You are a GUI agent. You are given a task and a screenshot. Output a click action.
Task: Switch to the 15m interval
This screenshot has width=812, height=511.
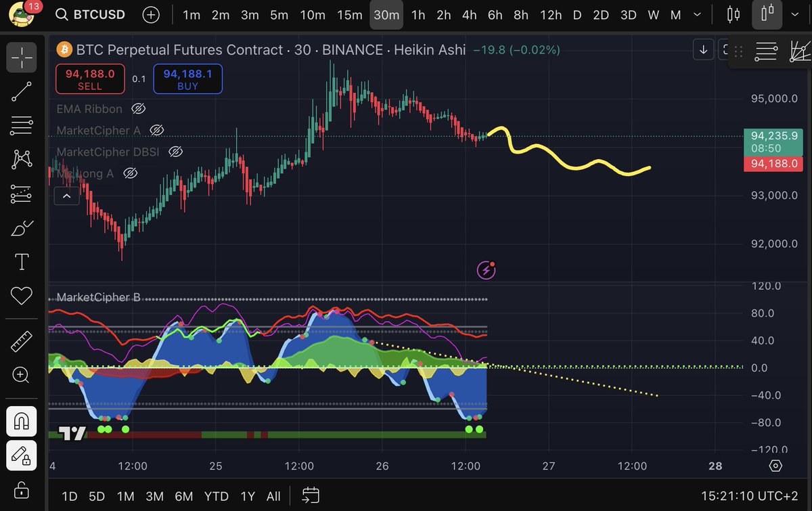click(349, 15)
